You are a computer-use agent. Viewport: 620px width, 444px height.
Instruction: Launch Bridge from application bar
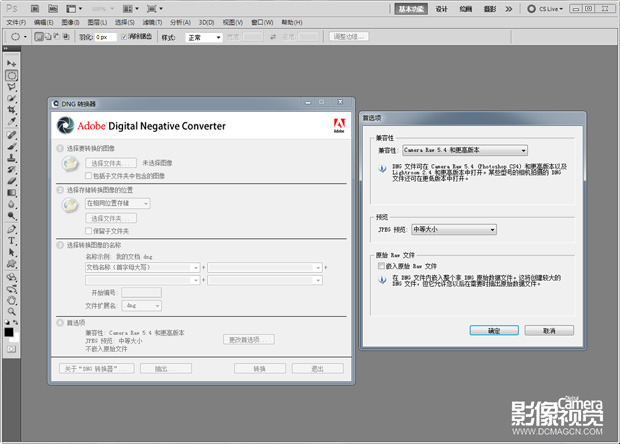click(x=35, y=8)
